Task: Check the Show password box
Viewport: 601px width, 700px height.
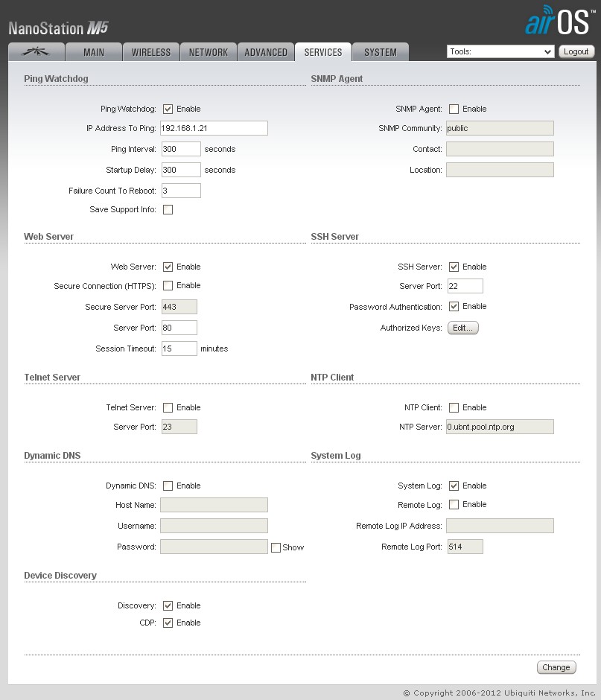Action: coord(276,547)
